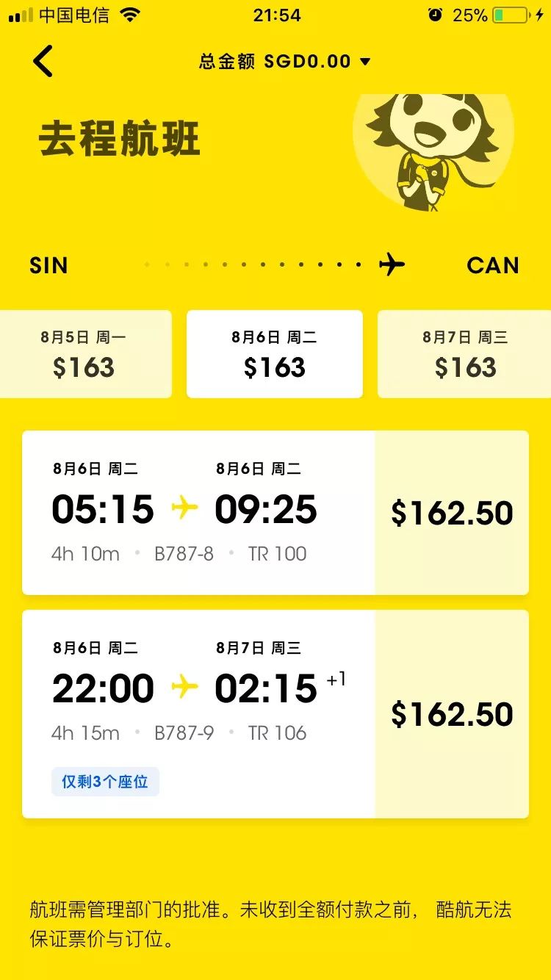Tap the yellow plane icon on 05:15 flight

click(184, 508)
